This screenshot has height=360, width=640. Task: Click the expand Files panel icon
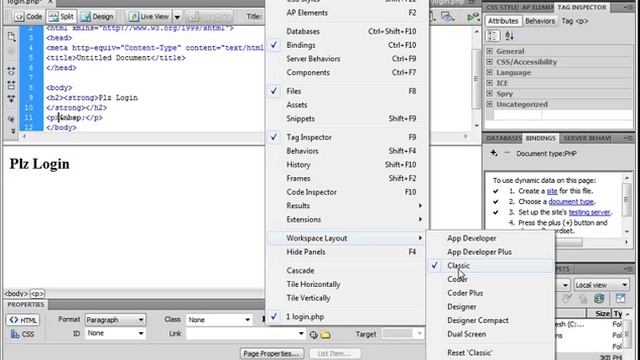pyautogui.click(x=620, y=298)
